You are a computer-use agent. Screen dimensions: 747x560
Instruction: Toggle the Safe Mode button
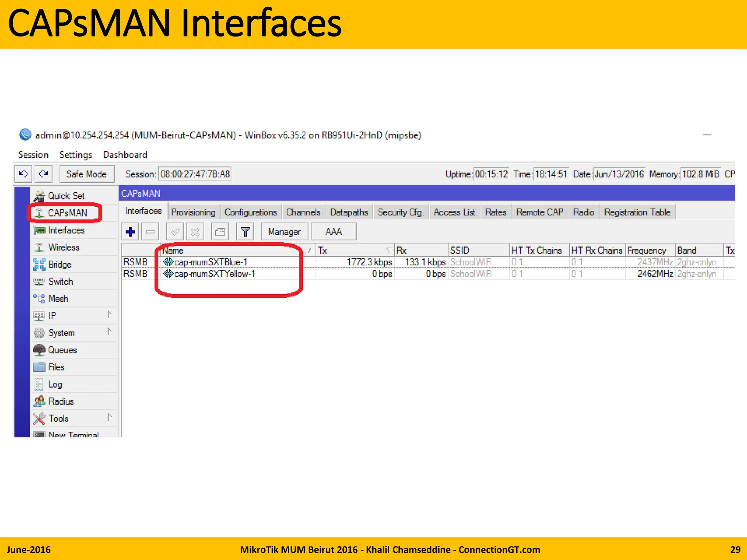tap(86, 174)
